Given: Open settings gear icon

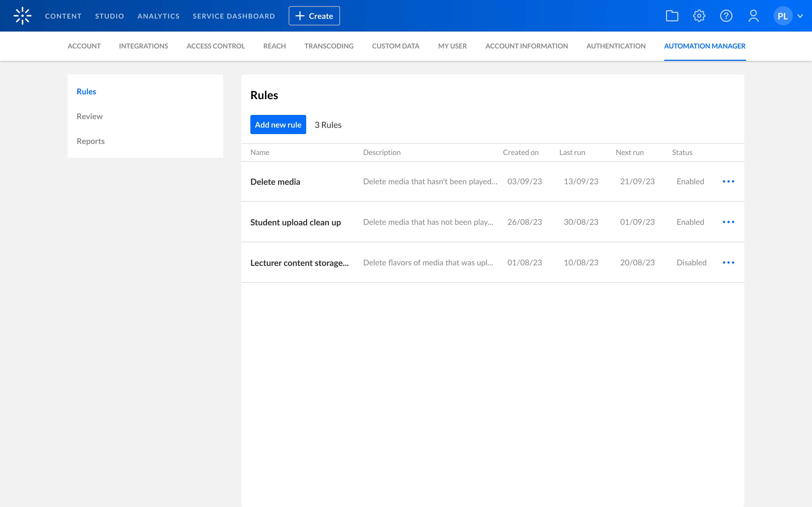Looking at the screenshot, I should coord(699,16).
